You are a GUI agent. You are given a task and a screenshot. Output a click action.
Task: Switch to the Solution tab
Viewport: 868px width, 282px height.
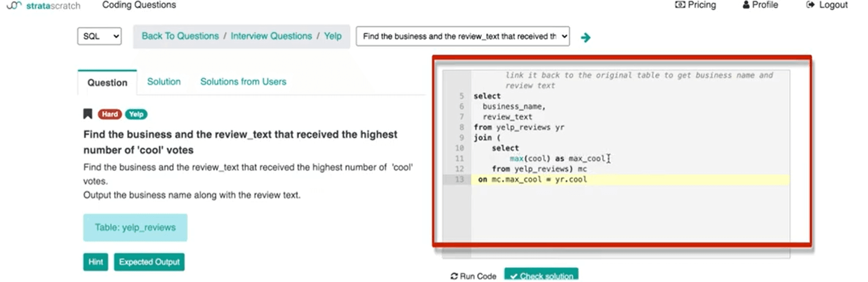coord(164,82)
